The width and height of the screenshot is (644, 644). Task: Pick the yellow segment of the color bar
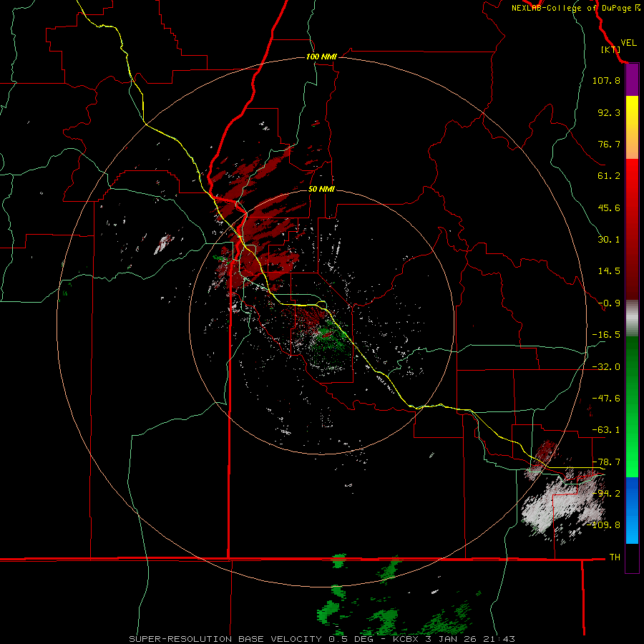pos(632,112)
